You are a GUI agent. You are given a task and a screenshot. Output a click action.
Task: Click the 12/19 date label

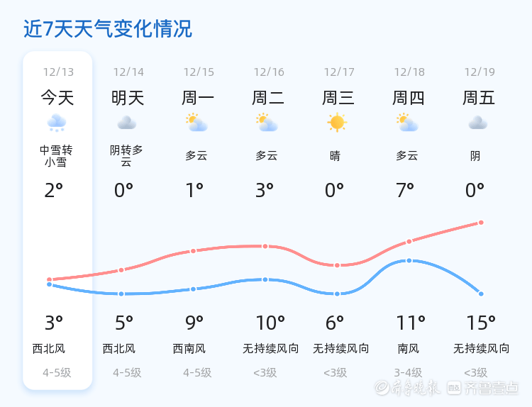(x=480, y=72)
